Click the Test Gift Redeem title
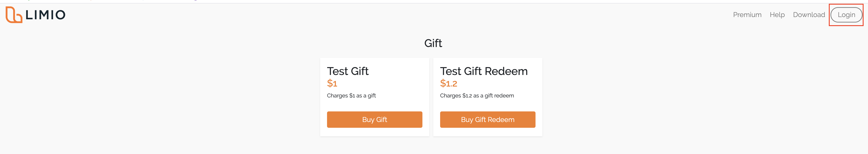 (484, 71)
